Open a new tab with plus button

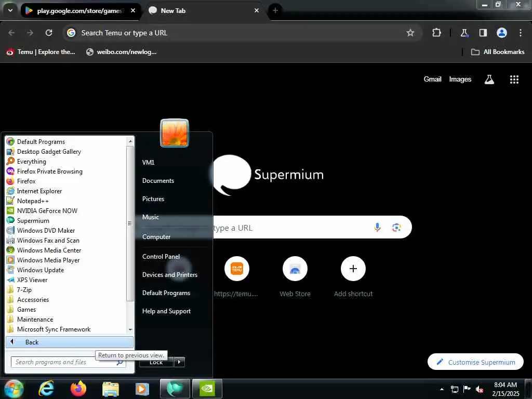click(275, 10)
